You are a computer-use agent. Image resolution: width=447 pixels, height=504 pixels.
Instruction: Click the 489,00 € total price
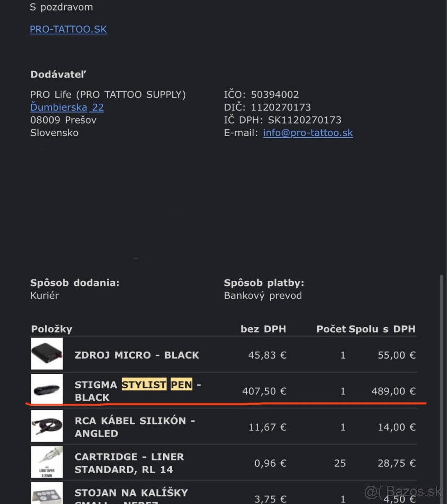point(393,391)
